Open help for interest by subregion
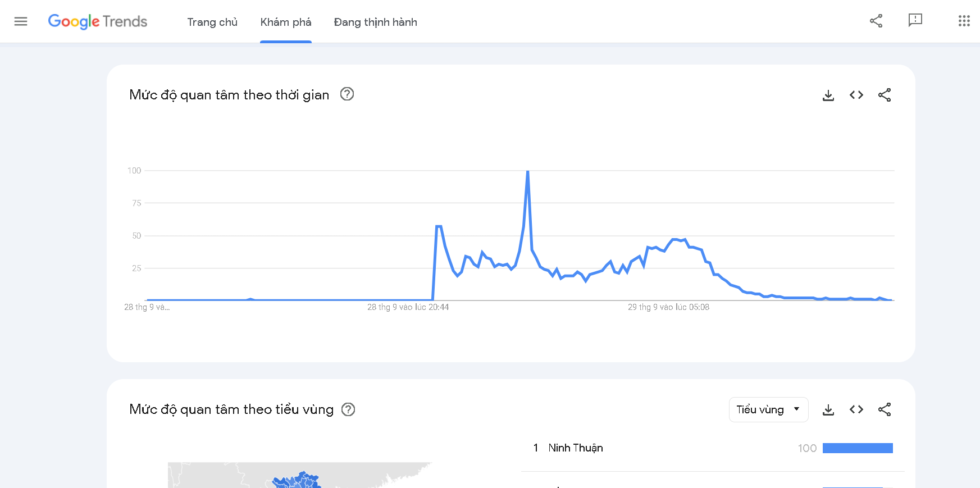 pos(348,409)
